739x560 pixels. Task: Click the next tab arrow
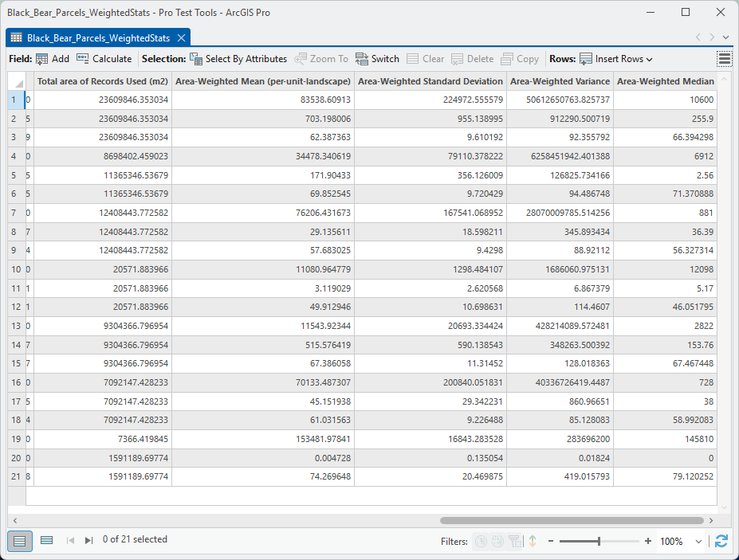[x=712, y=37]
